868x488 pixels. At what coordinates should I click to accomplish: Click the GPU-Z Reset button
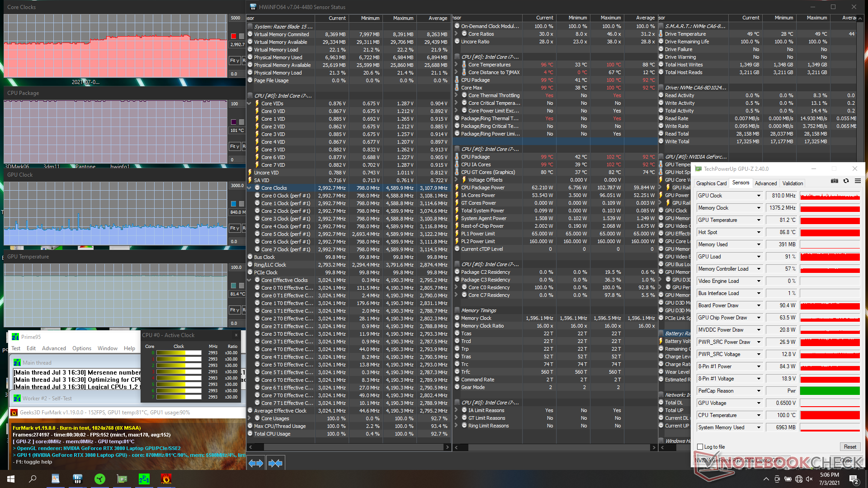[x=850, y=447]
